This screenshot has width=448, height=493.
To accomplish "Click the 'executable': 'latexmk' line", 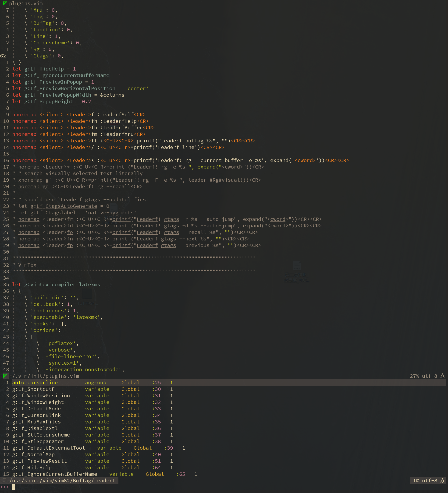I will tap(64, 317).
